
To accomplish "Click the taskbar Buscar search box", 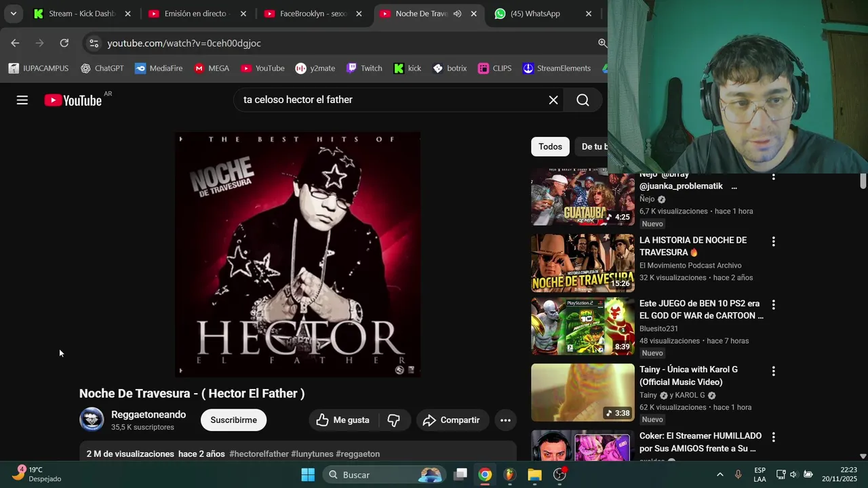I will point(384,474).
